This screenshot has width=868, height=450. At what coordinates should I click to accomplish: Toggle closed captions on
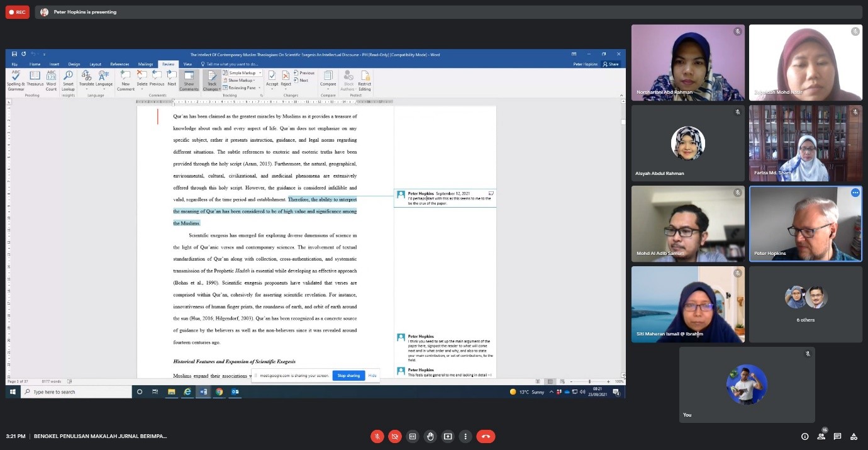[x=413, y=436]
